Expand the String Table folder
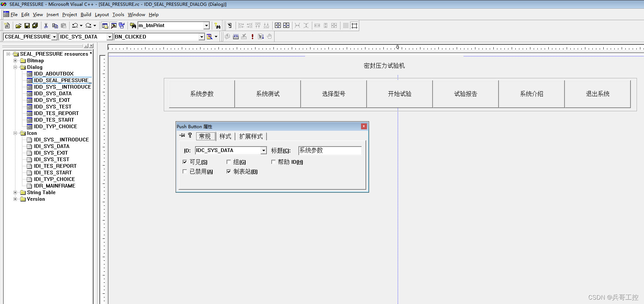The width and height of the screenshot is (644, 304). pyautogui.click(x=15, y=193)
